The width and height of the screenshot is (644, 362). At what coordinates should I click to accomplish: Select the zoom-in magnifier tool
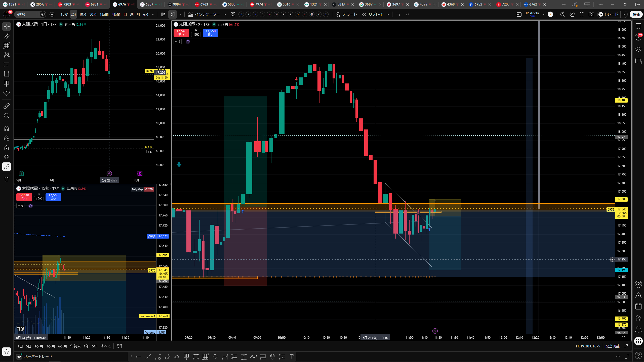[x=7, y=115]
